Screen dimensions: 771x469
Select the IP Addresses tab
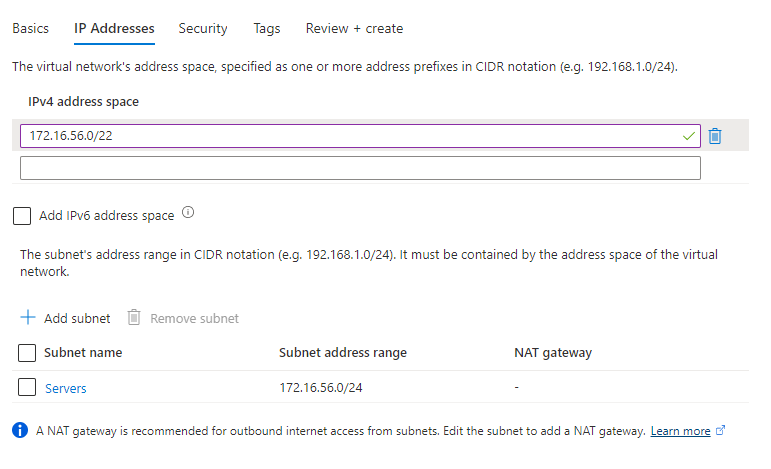(x=114, y=28)
